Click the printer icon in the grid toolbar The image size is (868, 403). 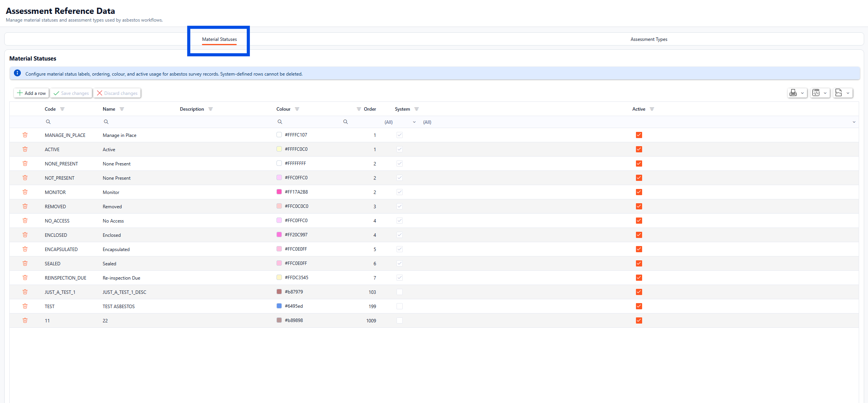793,93
